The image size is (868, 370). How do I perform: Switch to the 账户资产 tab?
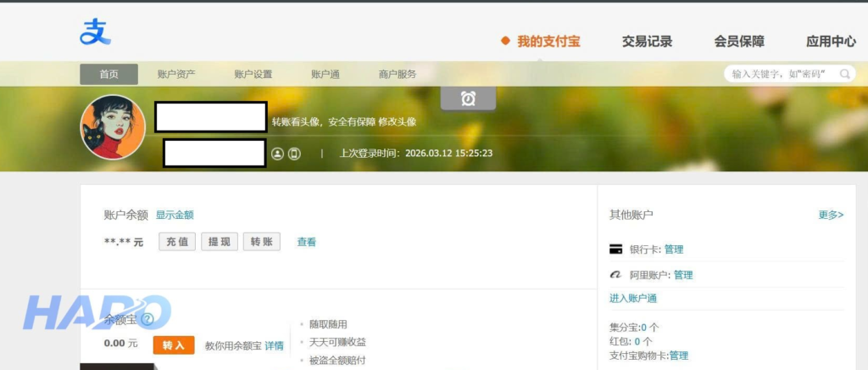pos(176,74)
